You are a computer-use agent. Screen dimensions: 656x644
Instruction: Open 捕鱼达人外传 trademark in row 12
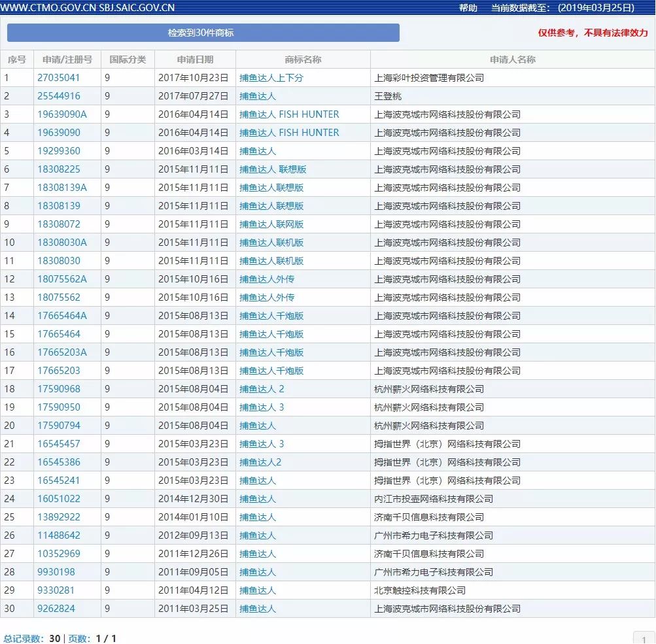tap(267, 279)
